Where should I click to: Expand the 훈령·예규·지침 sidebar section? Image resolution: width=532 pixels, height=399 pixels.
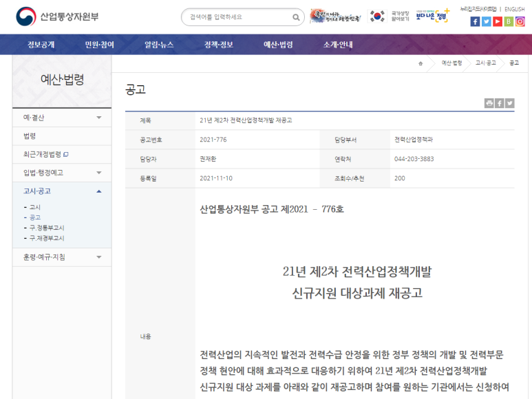[x=62, y=257]
